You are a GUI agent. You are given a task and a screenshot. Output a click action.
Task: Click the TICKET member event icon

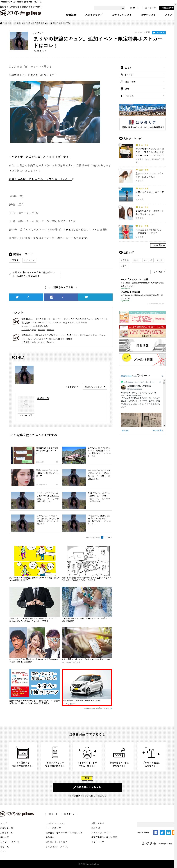(x=119, y=752)
